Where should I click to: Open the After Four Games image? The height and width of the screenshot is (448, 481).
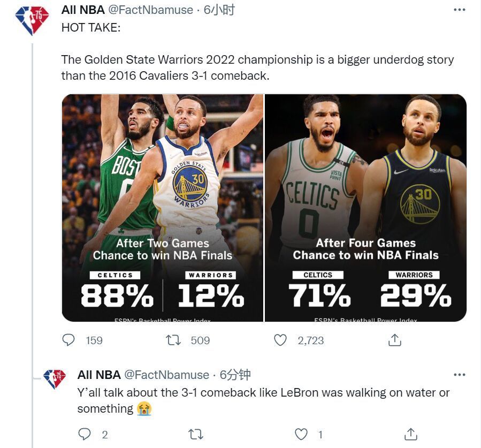[365, 208]
